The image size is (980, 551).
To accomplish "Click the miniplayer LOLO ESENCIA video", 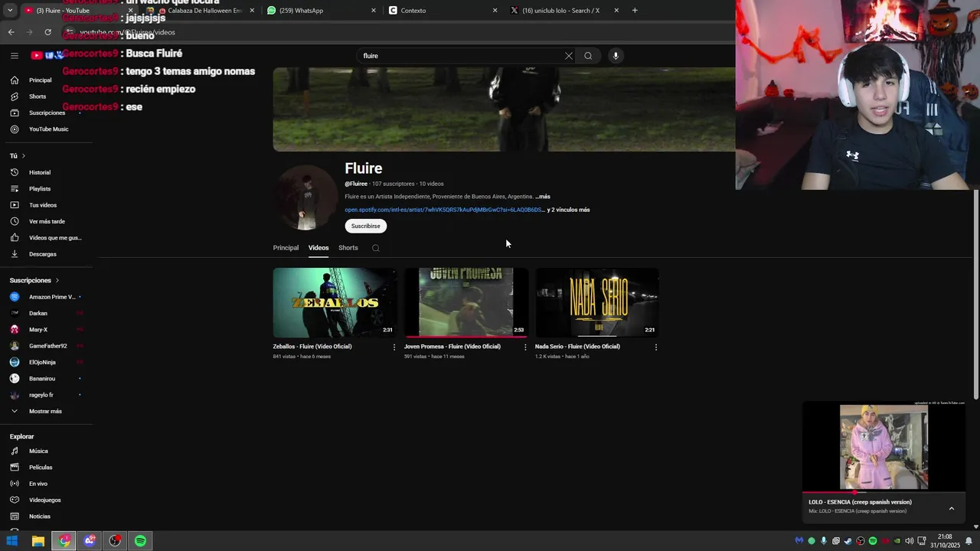I will pyautogui.click(x=884, y=447).
